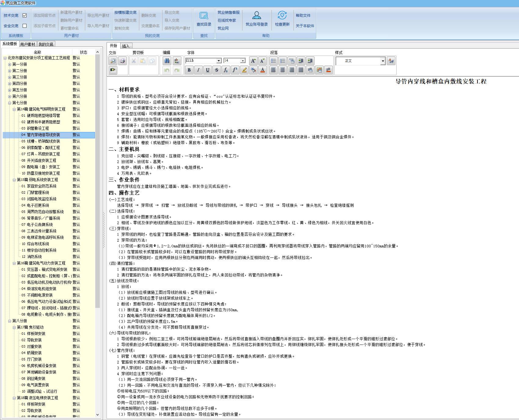Viewport: 519px width, 420px height.
Task: Check the 安全交底 checkbox
Action: [25, 26]
